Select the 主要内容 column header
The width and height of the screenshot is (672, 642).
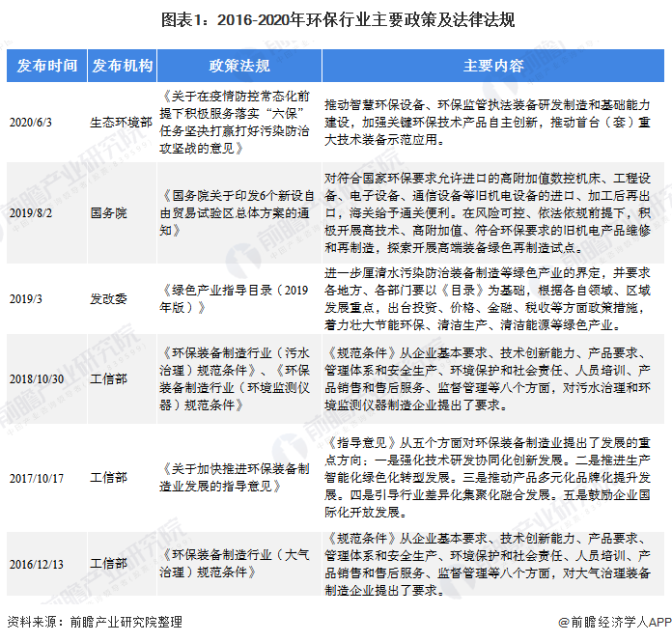point(492,67)
